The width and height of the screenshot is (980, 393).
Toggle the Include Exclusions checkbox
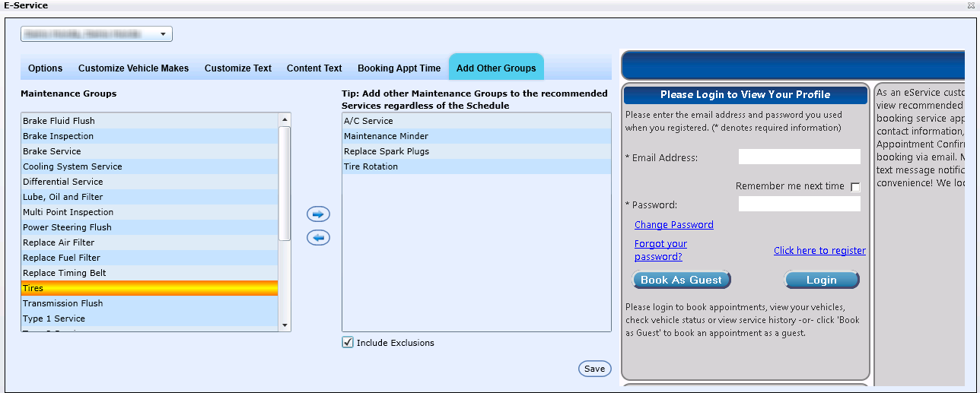[348, 343]
